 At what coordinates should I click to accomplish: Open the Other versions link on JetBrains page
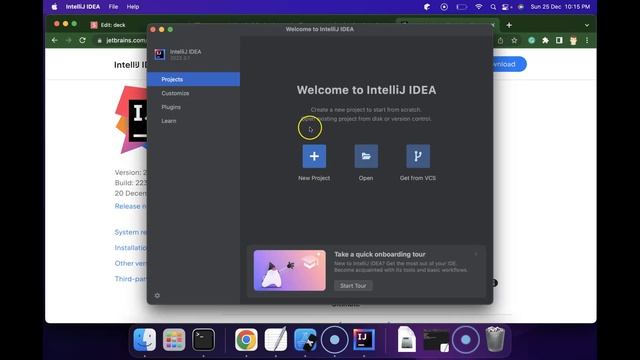[130, 263]
